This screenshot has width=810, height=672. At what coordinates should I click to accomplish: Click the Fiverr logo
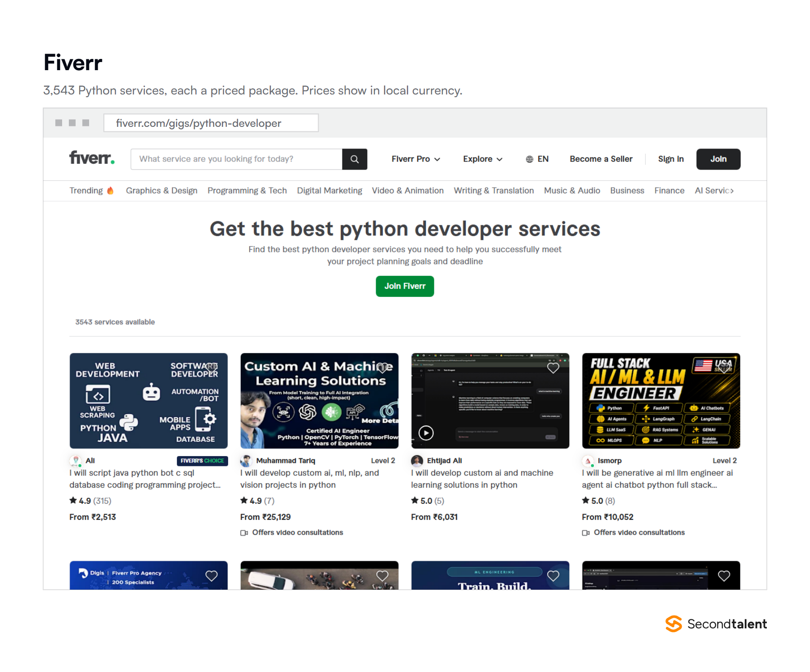point(92,158)
